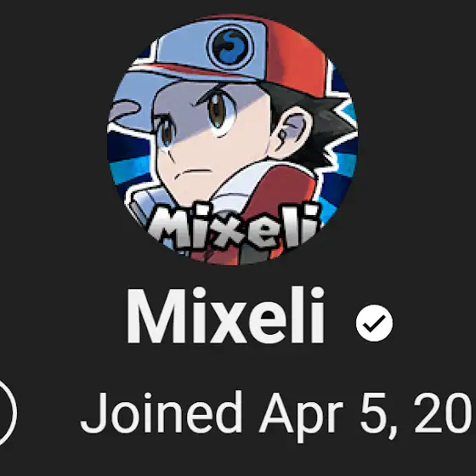The height and width of the screenshot is (476, 476).
Task: Open the Mixeli circular profile avatar
Action: tap(232, 139)
